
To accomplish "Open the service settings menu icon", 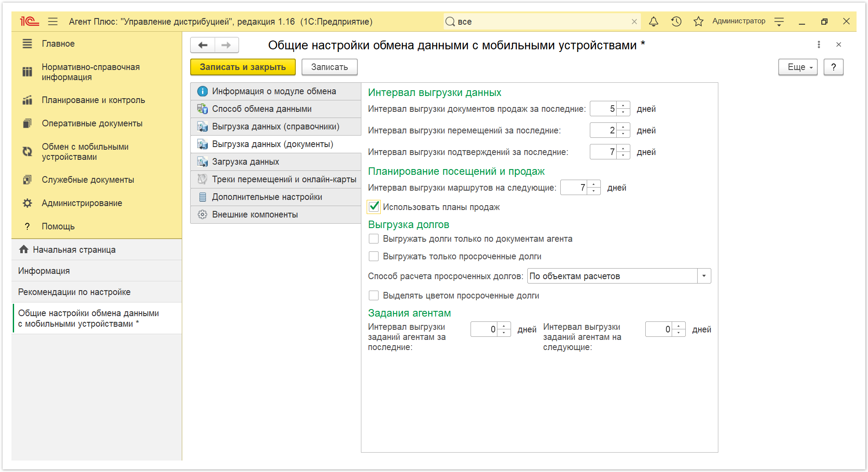I will click(x=779, y=21).
